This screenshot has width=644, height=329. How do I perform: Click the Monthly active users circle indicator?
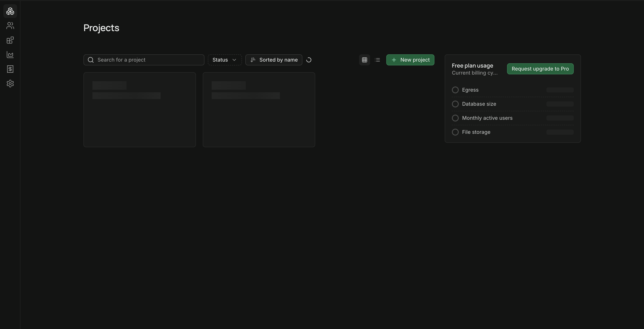pos(455,118)
